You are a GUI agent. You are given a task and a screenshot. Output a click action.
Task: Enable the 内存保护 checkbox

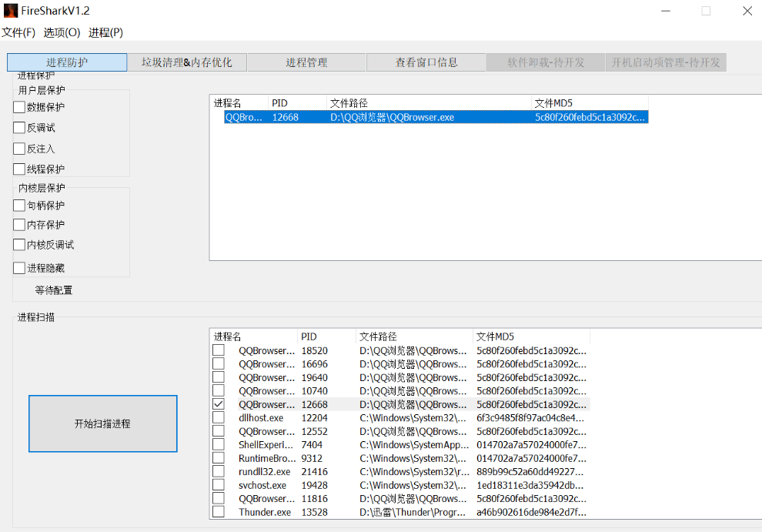click(19, 225)
